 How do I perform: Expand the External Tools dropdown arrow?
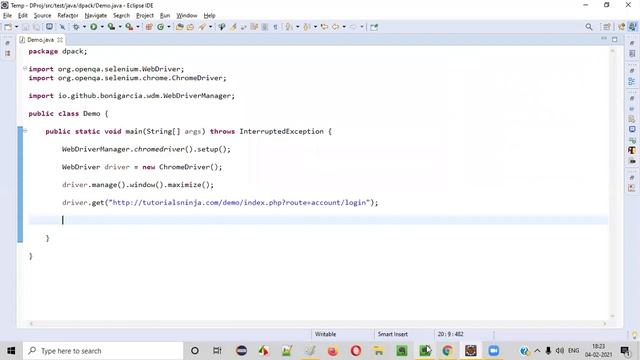138,27
